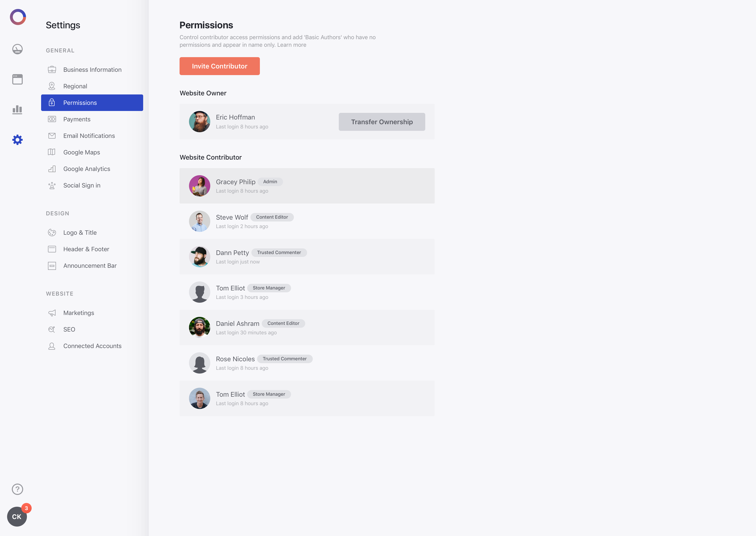The width and height of the screenshot is (756, 536).
Task: Go to the SEO settings section
Action: (69, 329)
